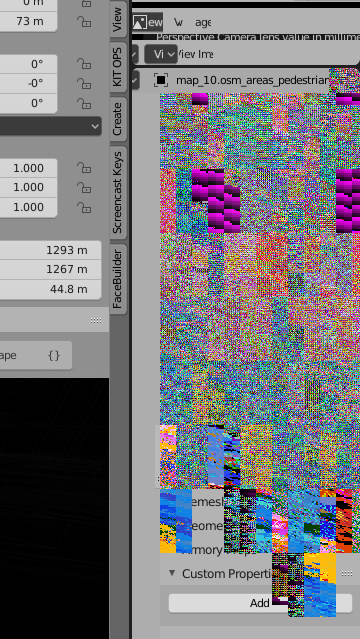This screenshot has height=639, width=360.
Task: Switch to the KIT OPS sidebar tab
Action: [117, 67]
